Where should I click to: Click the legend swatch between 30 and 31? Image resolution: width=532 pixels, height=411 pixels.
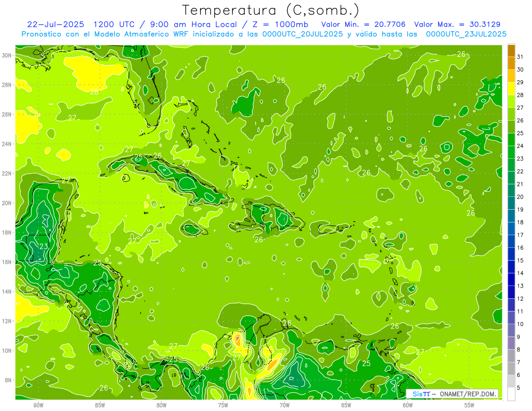point(511,63)
